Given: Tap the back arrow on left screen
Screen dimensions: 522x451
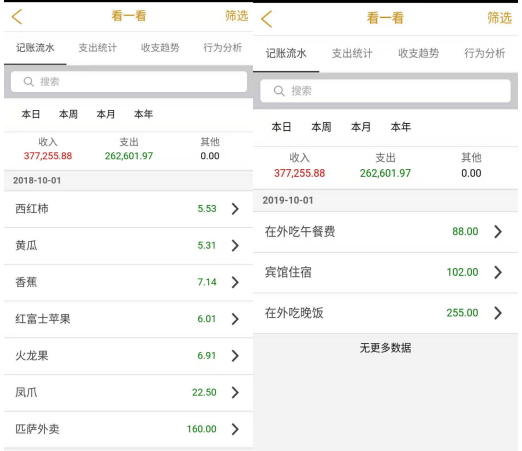Looking at the screenshot, I should (x=17, y=17).
